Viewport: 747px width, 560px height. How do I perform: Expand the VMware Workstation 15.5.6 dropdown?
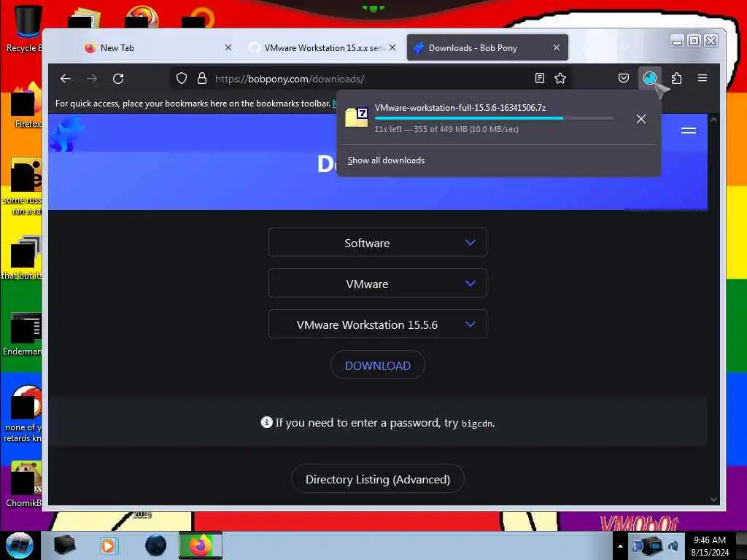(378, 324)
